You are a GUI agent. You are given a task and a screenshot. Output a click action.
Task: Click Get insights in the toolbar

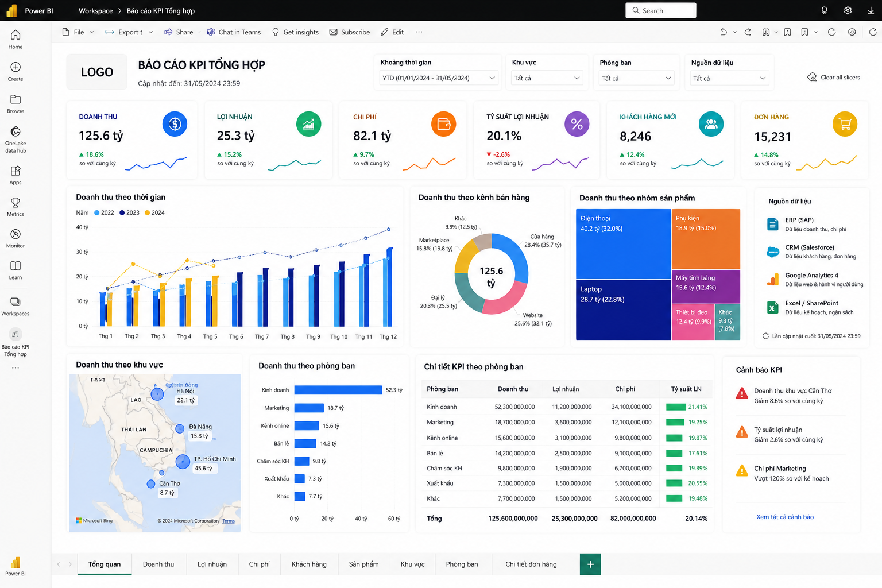(x=295, y=32)
